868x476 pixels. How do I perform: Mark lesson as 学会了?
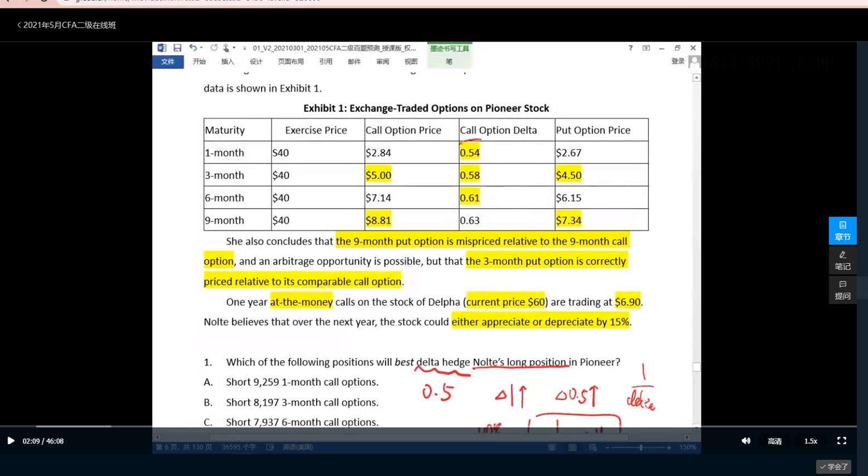coord(833,467)
